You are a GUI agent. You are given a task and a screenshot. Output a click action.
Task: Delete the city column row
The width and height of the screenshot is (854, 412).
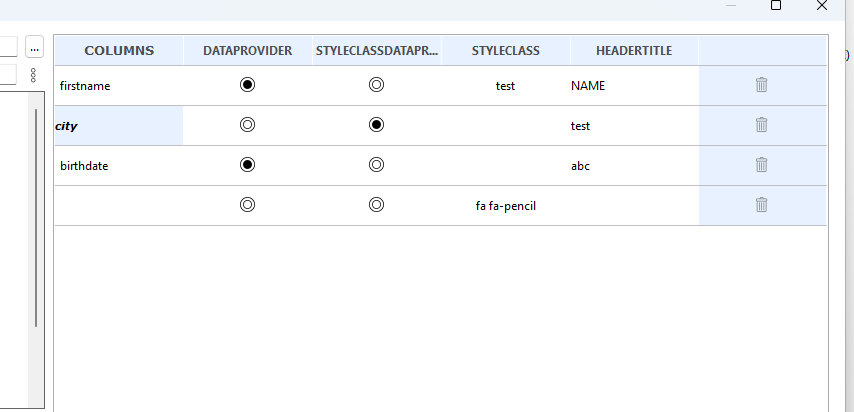click(x=761, y=125)
